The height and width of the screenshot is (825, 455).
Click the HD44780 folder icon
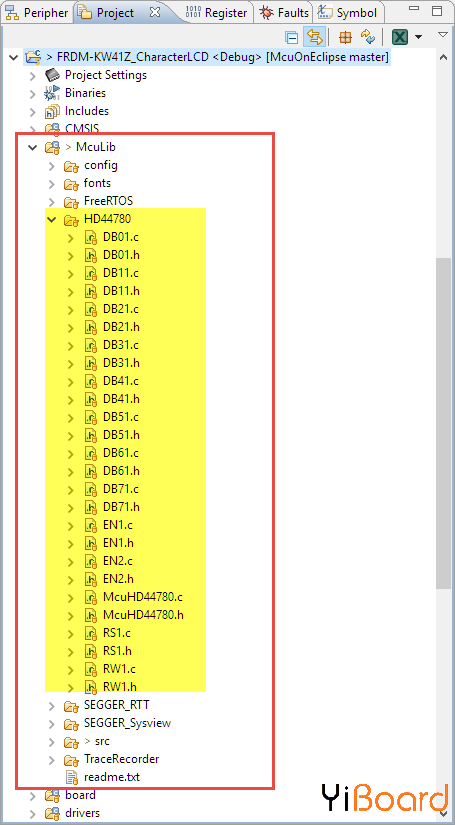[x=71, y=220]
